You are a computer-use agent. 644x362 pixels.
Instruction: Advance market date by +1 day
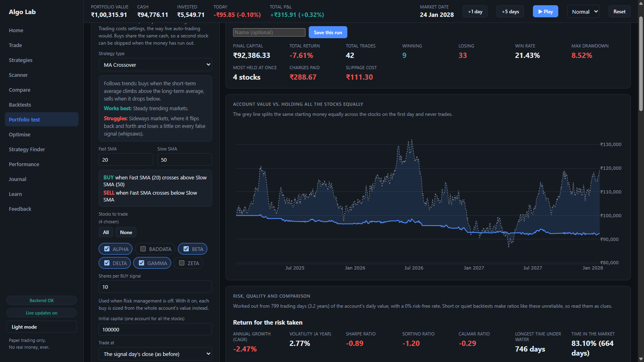click(x=475, y=12)
